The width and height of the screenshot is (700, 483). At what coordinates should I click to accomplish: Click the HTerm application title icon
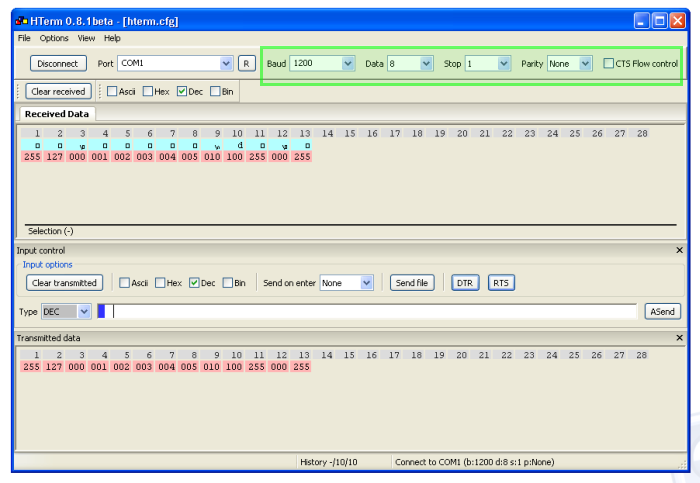(22, 20)
